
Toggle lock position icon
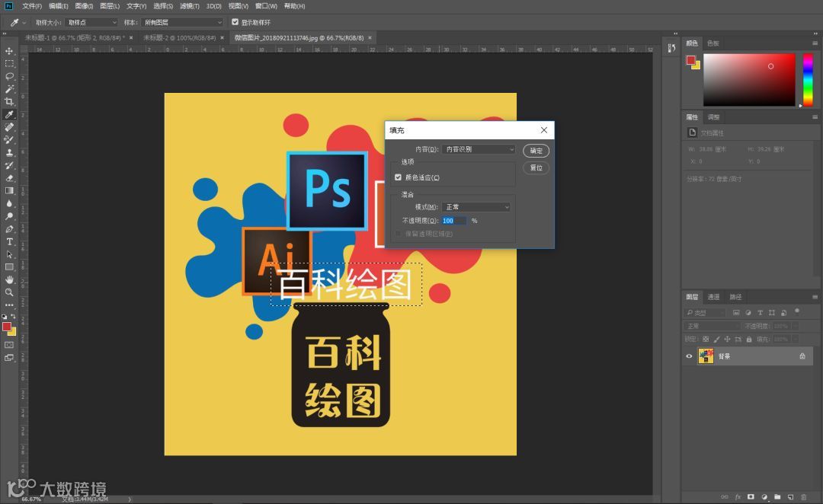[x=728, y=340]
